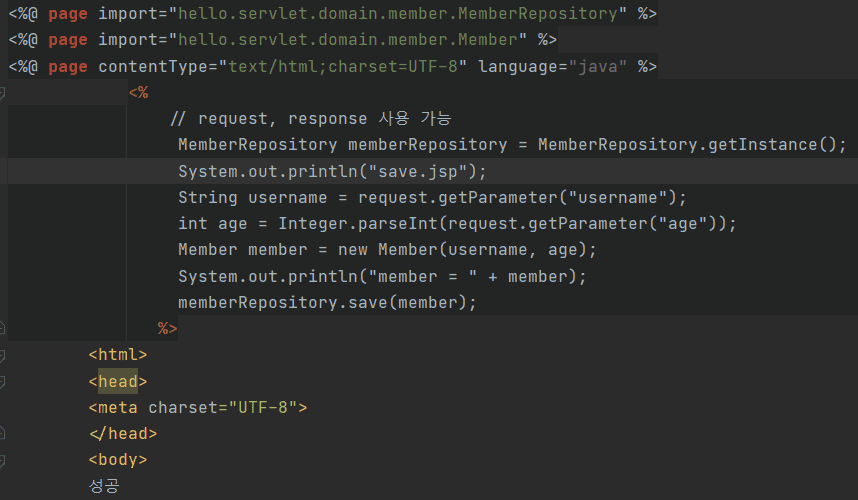Screen dimensions: 858x500
Task: Toggle the fold marker beside </head>
Action: point(2,434)
